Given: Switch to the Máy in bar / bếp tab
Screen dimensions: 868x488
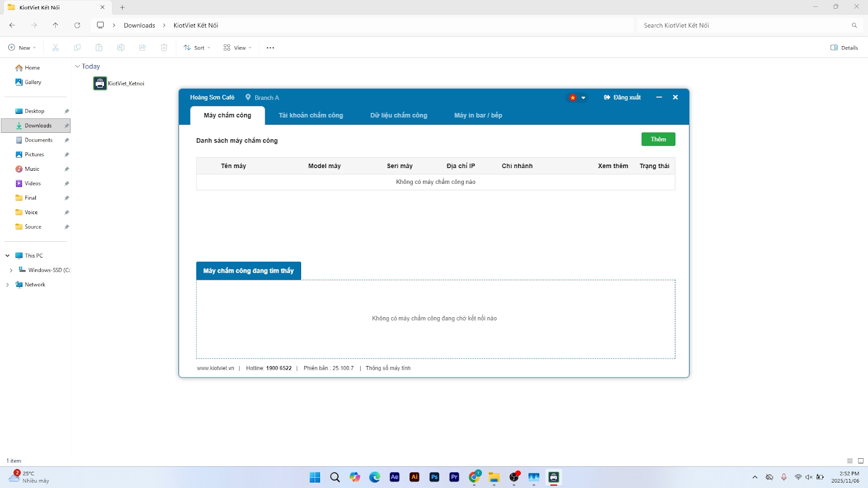Looking at the screenshot, I should 478,115.
